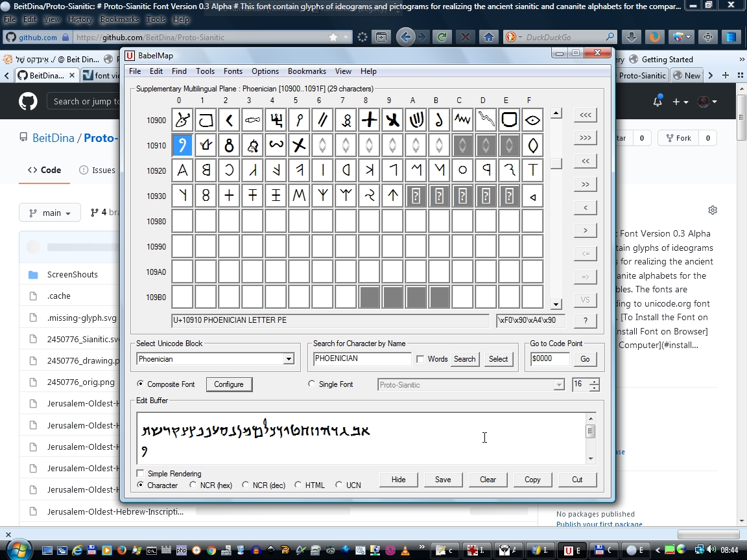Increase font size with the up stepper

point(594,381)
